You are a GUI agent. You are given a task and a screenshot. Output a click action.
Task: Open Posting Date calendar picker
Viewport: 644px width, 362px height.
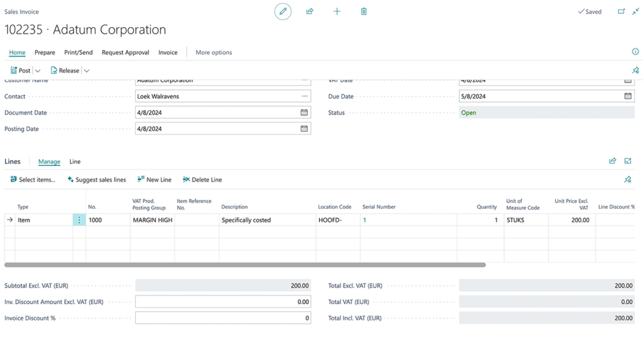304,129
